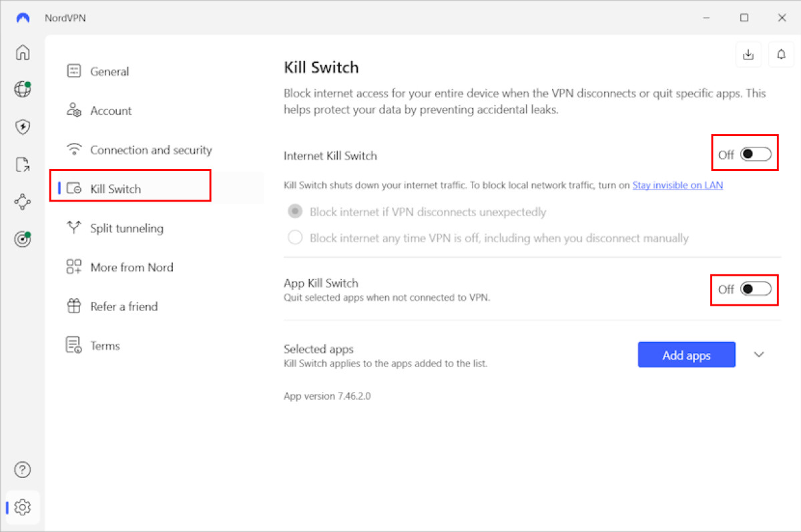The image size is (801, 532).
Task: Open the help question mark icon
Action: (x=23, y=470)
